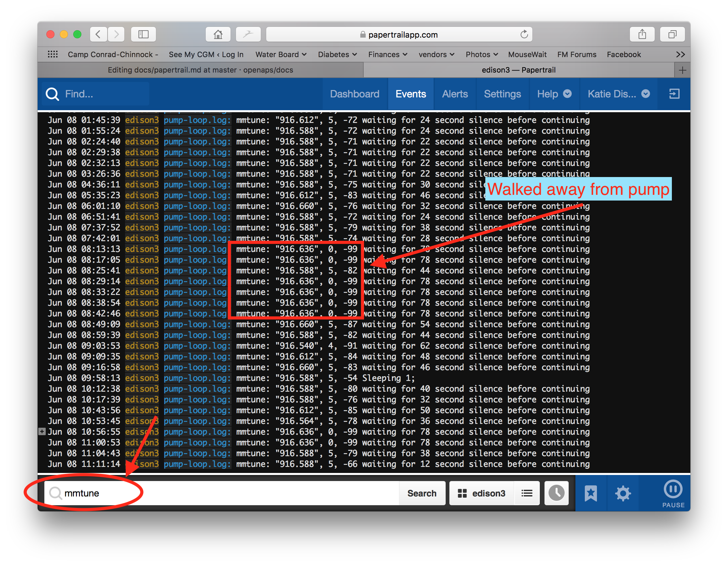Image resolution: width=728 pixels, height=565 pixels.
Task: Click the Search button
Action: click(x=422, y=493)
